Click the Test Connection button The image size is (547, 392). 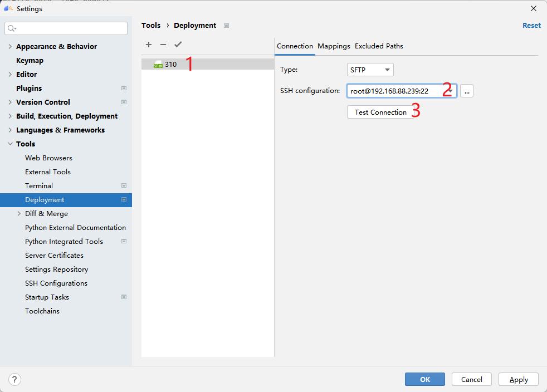click(380, 112)
